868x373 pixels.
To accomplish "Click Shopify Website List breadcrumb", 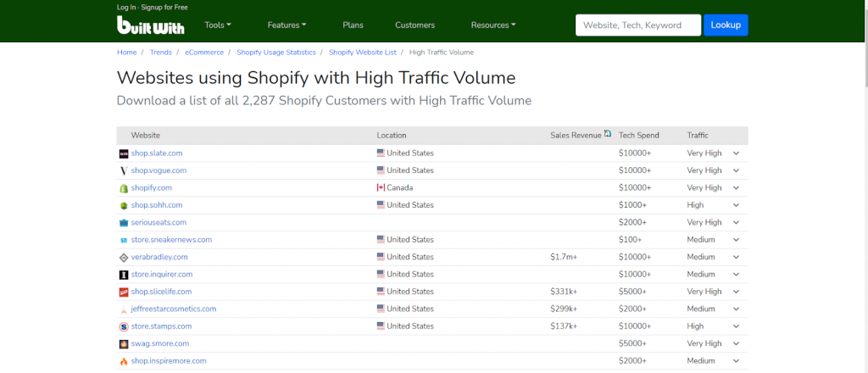I will 363,52.
